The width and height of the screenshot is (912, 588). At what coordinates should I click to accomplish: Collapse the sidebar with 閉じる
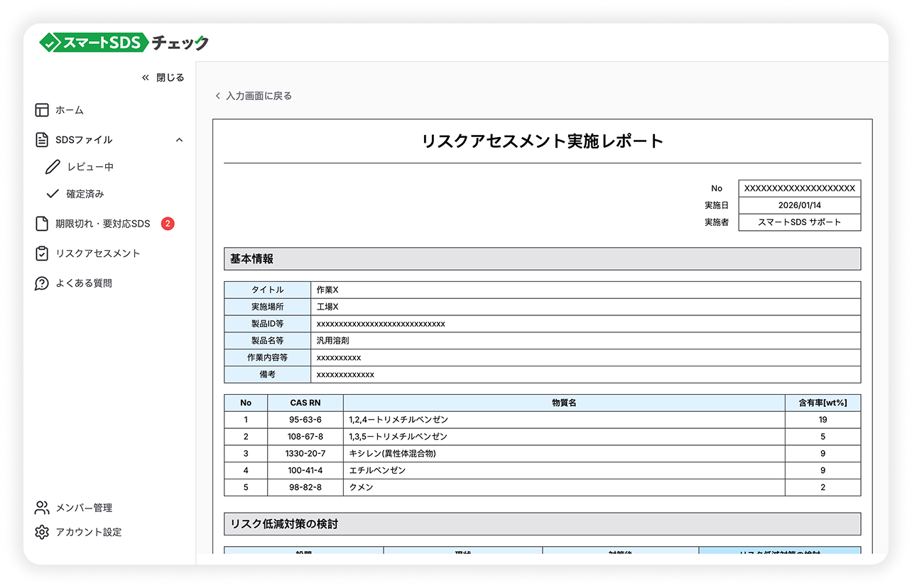point(163,77)
